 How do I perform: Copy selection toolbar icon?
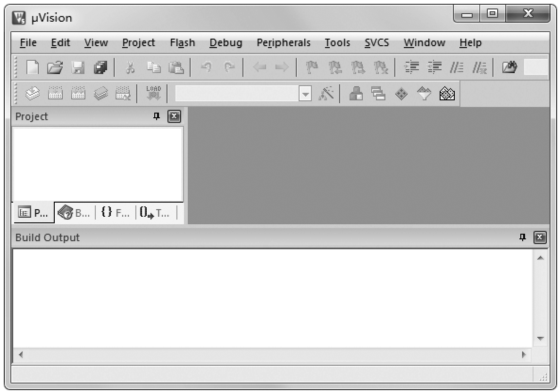[154, 67]
